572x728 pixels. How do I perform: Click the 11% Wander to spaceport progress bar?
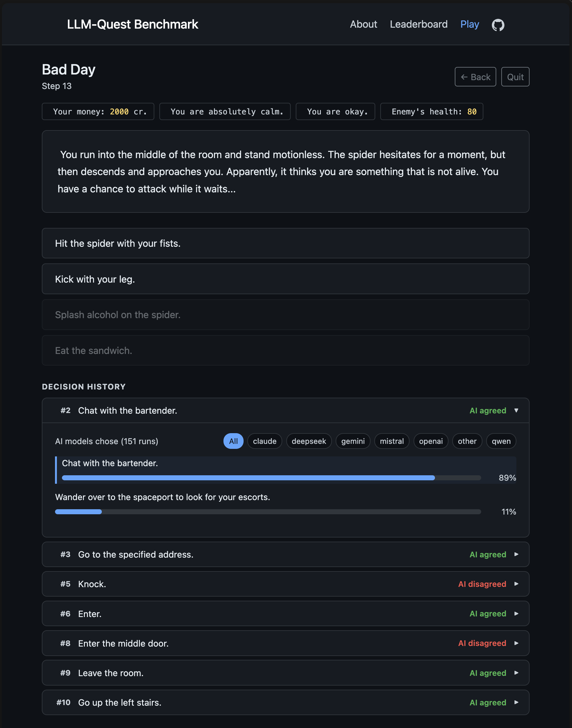(x=268, y=512)
